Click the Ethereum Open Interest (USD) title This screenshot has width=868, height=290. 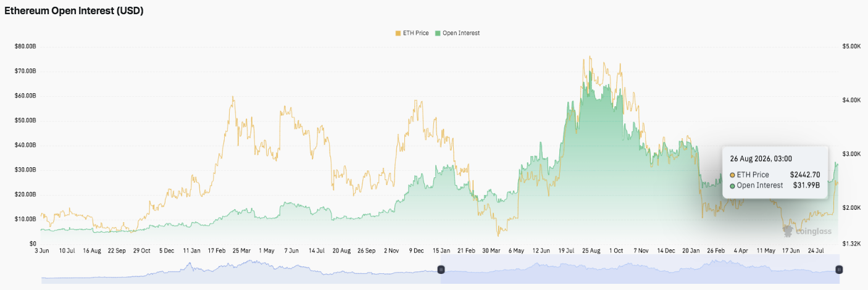click(x=74, y=11)
